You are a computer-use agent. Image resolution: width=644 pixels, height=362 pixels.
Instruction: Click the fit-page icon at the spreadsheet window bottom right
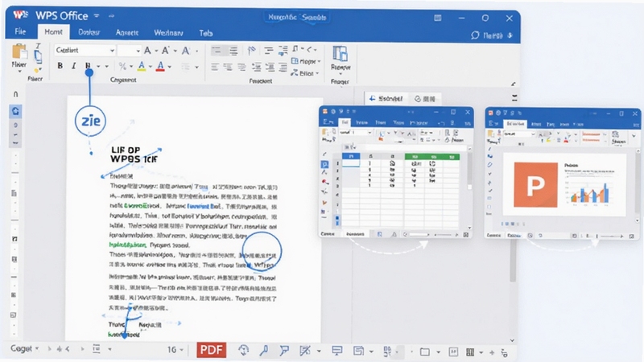pyautogui.click(x=466, y=235)
